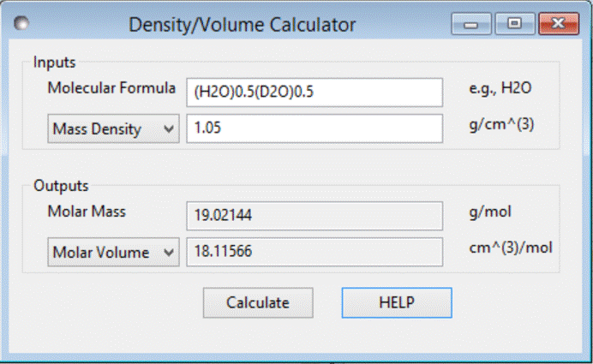Click the Outputs group header
Image resolution: width=593 pixels, height=364 pixels.
pos(60,185)
